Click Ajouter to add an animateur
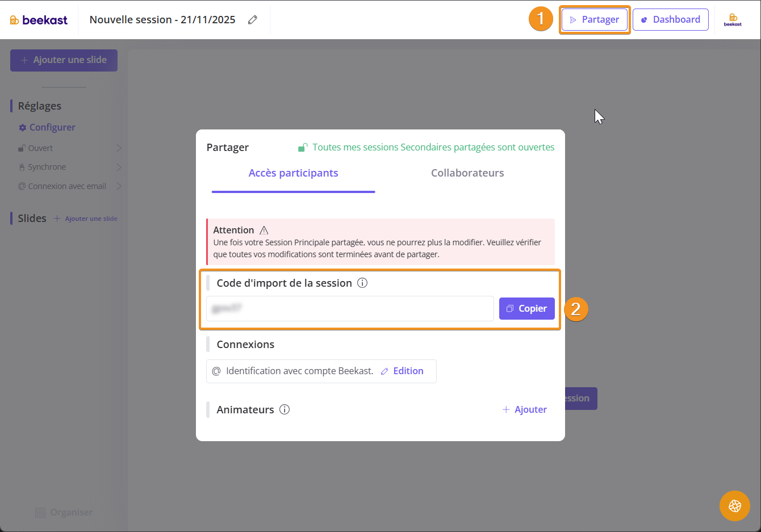The height and width of the screenshot is (532, 761). click(x=524, y=409)
